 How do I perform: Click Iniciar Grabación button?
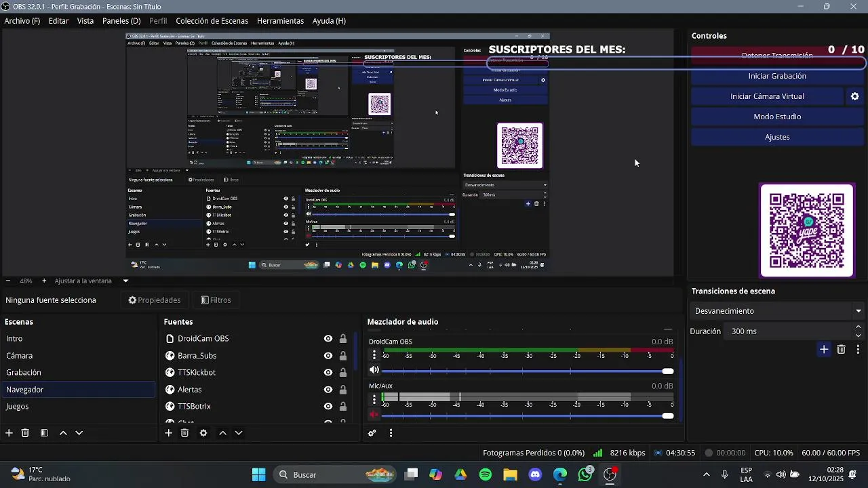tap(777, 76)
